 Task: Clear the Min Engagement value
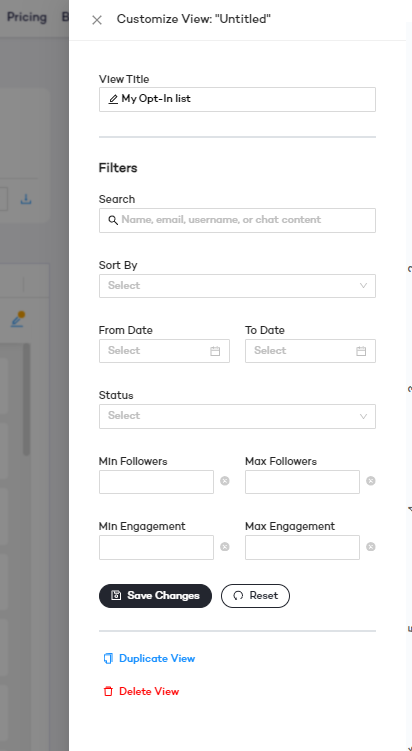[x=225, y=546]
